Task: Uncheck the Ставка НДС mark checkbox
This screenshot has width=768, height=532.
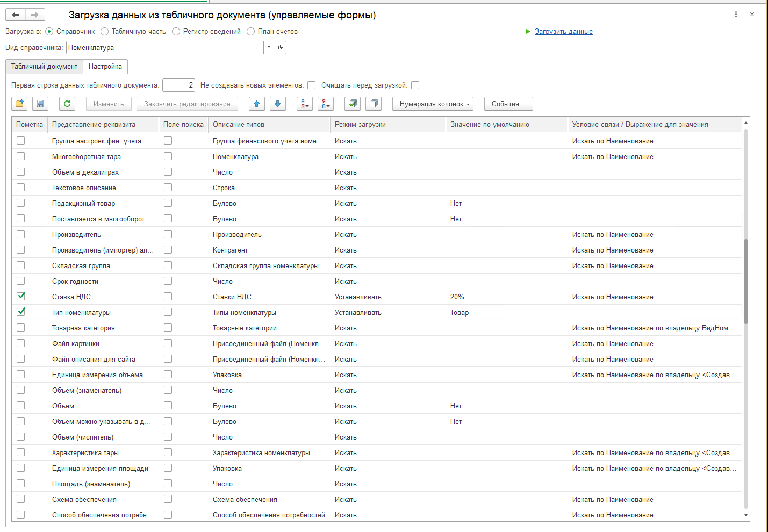Action: point(21,296)
